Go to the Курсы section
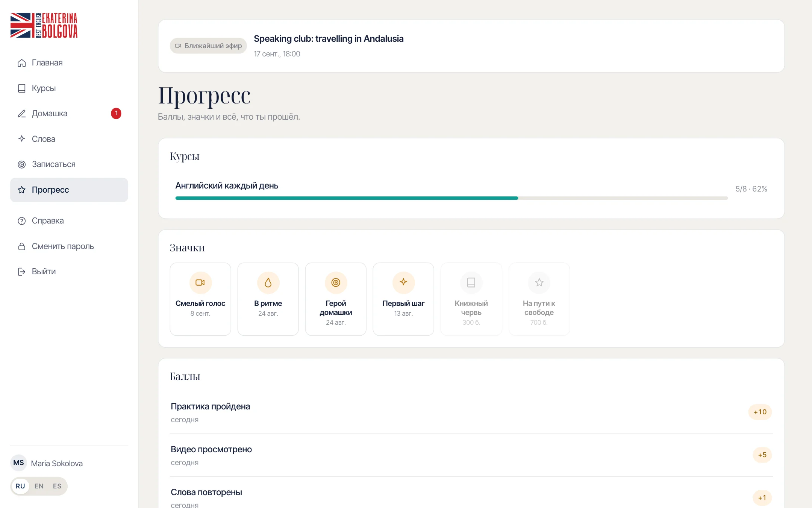 [69, 88]
